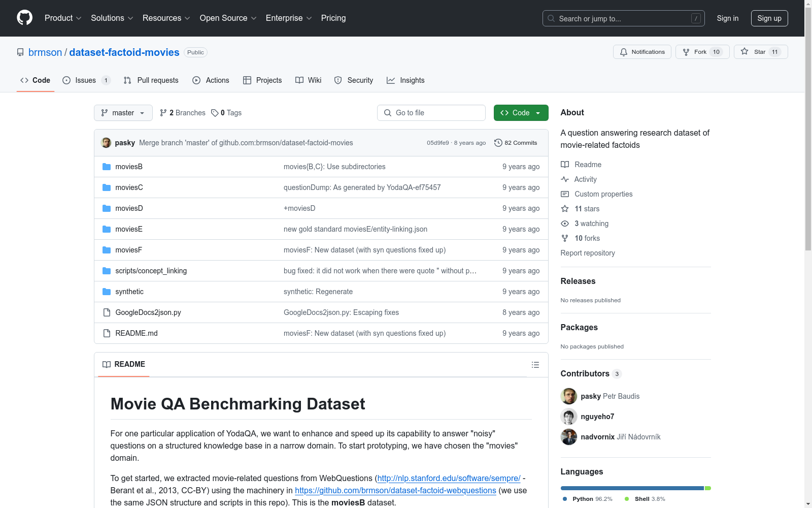812x508 pixels.
Task: Focus the Search or jump to field
Action: pyautogui.click(x=624, y=18)
